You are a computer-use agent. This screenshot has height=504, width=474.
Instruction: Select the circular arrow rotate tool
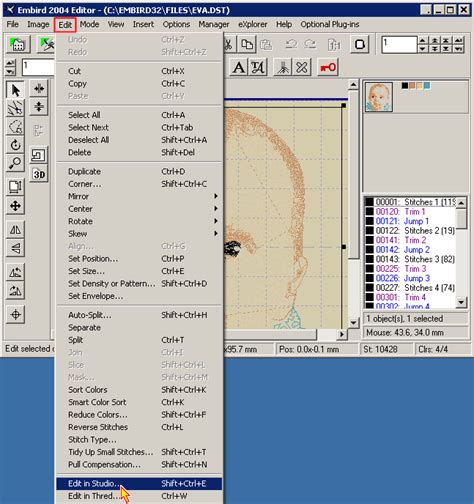15,145
